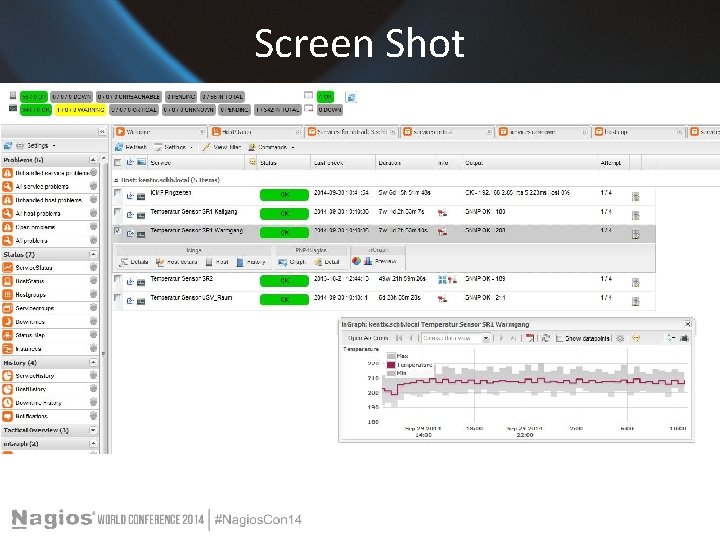720x540 pixels.
Task: Click the Servicegroups sidebar icon
Action: [x=7, y=308]
